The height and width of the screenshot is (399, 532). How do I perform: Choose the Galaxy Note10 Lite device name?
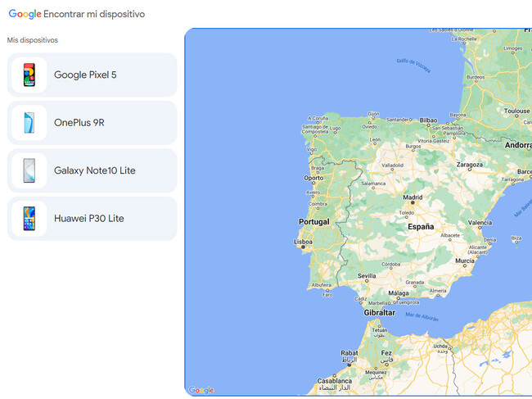[x=95, y=170]
